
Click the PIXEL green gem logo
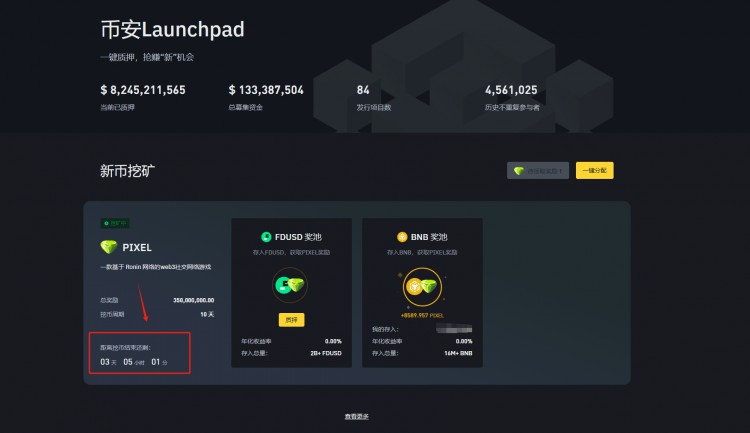point(109,247)
